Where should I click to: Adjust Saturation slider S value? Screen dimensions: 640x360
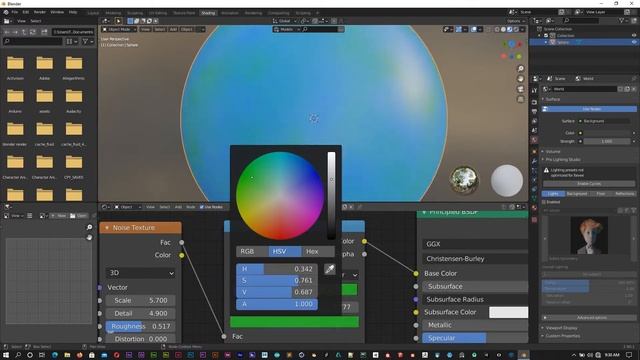coord(277,280)
